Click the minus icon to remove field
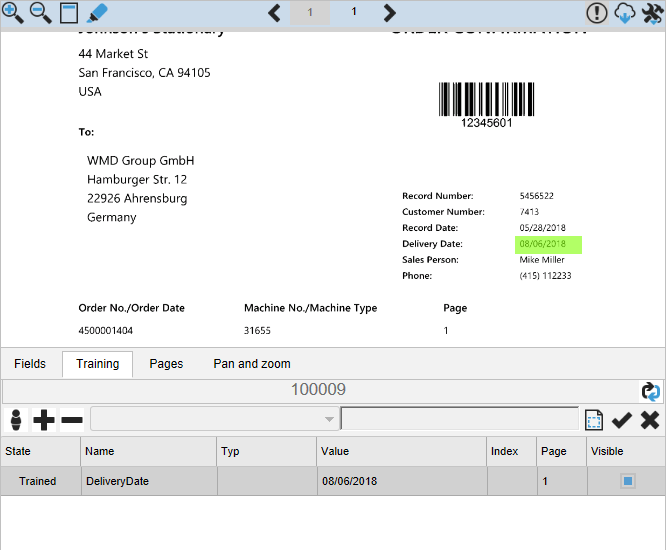Image resolution: width=666 pixels, height=550 pixels. point(72,419)
